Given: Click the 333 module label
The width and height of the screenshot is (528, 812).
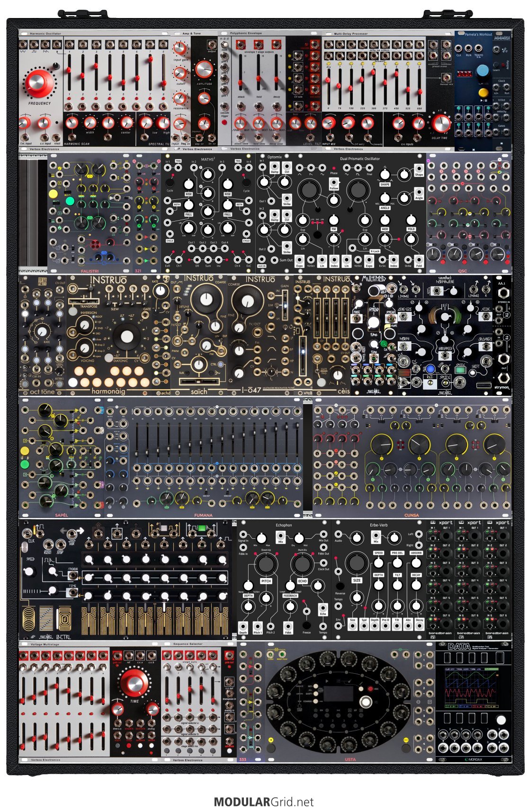Looking at the screenshot, I should [x=243, y=759].
